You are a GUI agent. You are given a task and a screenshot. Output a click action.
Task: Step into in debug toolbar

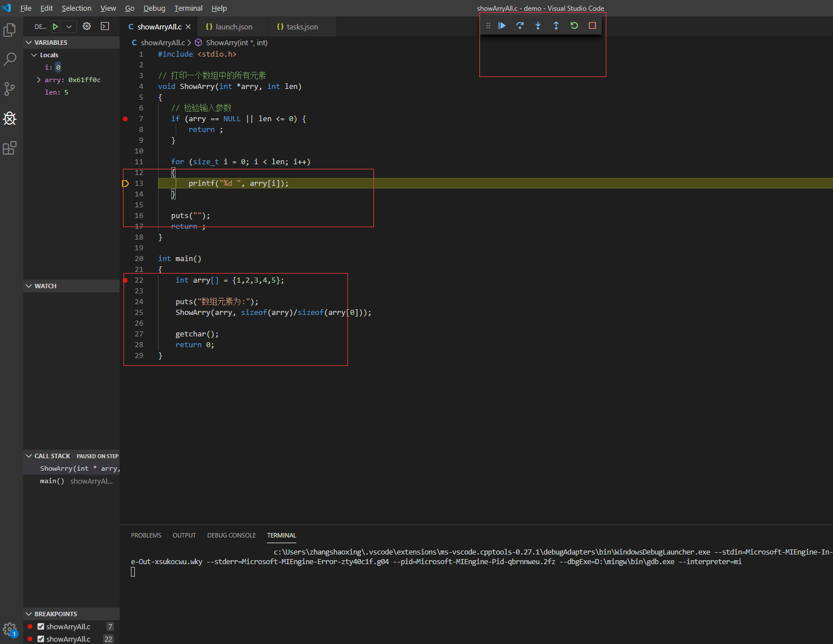pyautogui.click(x=538, y=25)
